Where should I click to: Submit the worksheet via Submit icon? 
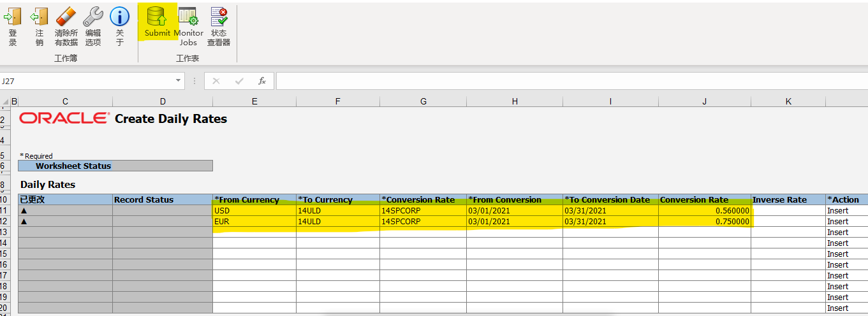click(157, 18)
